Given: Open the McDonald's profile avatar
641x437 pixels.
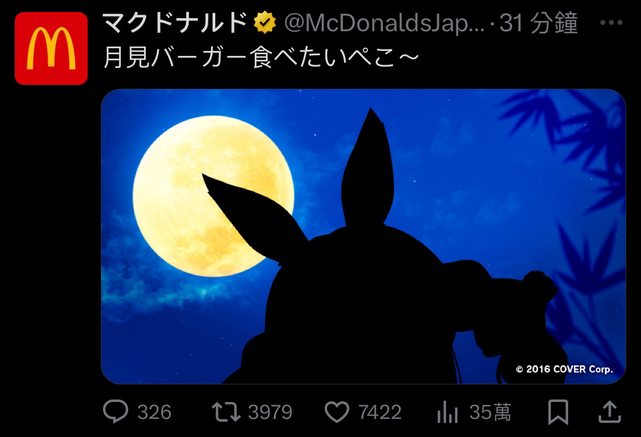Looking at the screenshot, I should 51,48.
